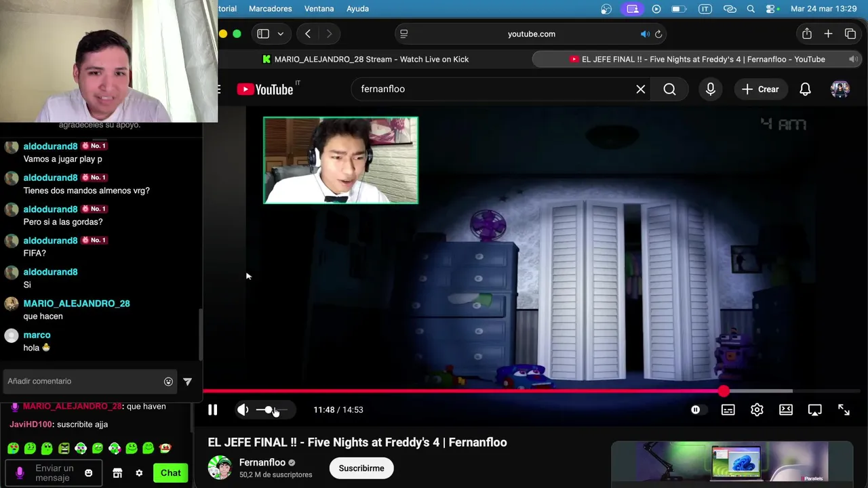868x488 pixels.
Task: Submit the YouTube search magnifier button
Action: [669, 89]
